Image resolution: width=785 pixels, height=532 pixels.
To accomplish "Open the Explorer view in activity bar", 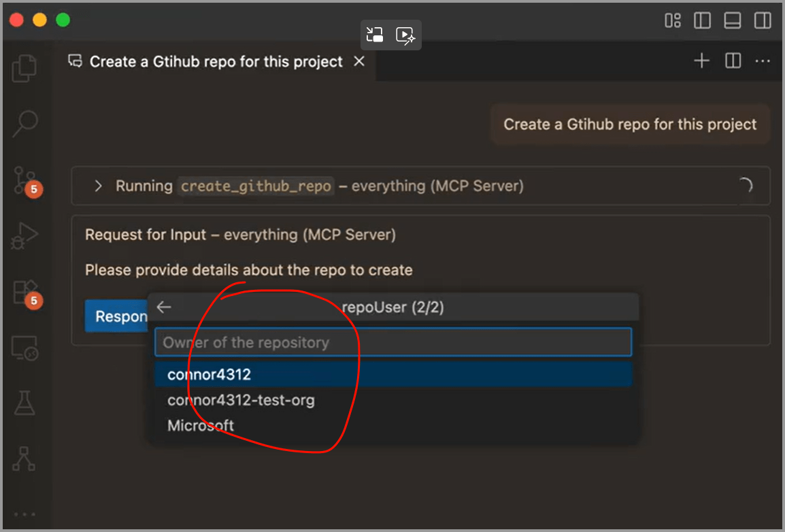I will coord(25,68).
